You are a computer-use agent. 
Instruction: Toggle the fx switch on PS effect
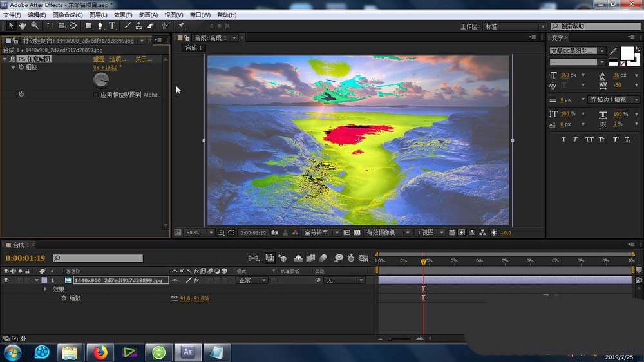coord(12,59)
